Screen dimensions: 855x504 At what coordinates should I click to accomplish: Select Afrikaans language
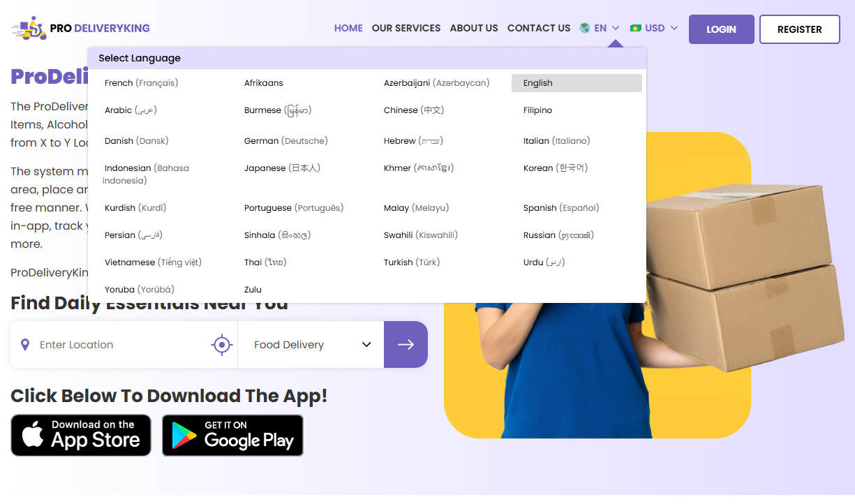coord(264,83)
